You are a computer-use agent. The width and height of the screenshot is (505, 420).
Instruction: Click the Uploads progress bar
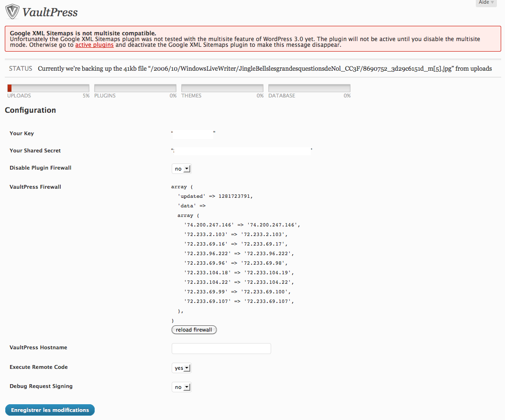point(48,88)
